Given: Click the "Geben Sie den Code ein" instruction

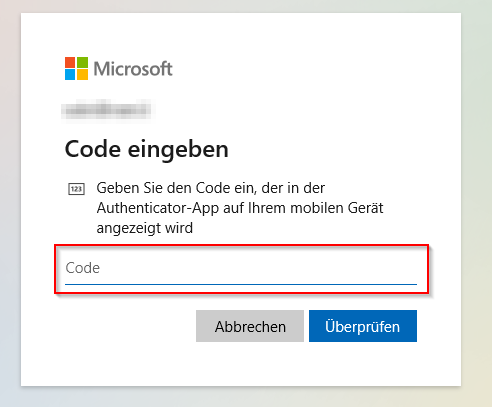Looking at the screenshot, I should click(176, 188).
